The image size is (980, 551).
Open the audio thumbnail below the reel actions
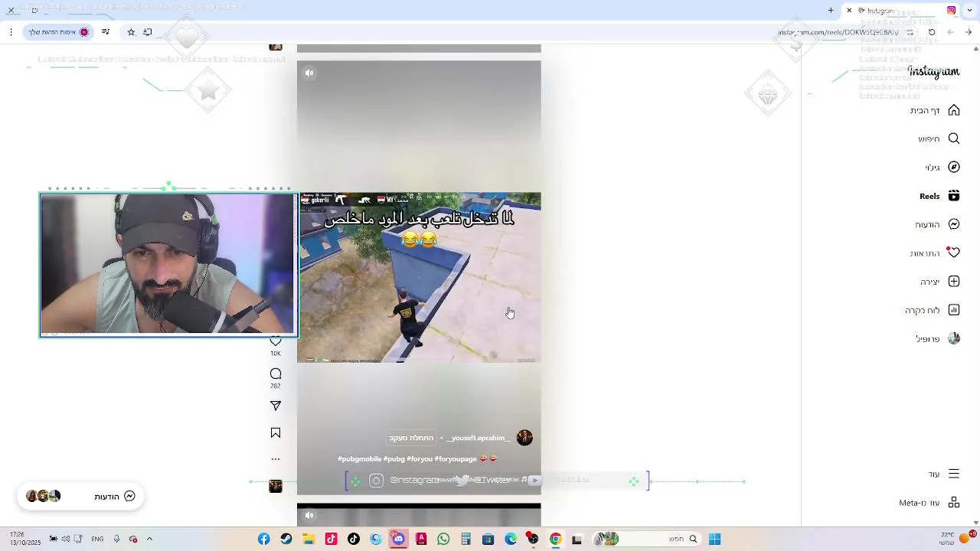tap(276, 486)
